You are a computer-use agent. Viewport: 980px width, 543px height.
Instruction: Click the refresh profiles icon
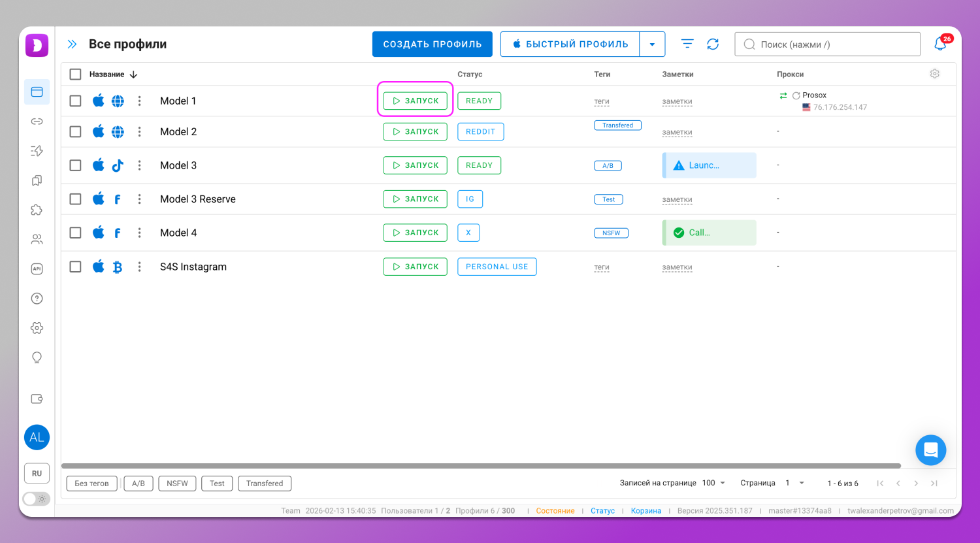click(713, 44)
